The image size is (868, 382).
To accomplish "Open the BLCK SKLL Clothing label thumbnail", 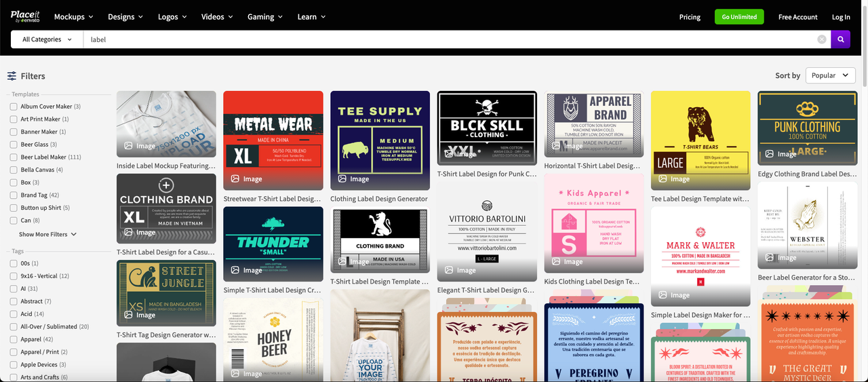I will pos(487,128).
